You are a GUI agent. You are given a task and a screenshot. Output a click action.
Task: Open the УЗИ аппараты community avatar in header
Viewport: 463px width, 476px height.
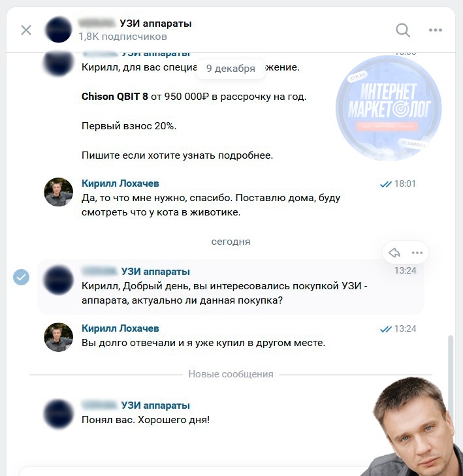click(x=59, y=30)
